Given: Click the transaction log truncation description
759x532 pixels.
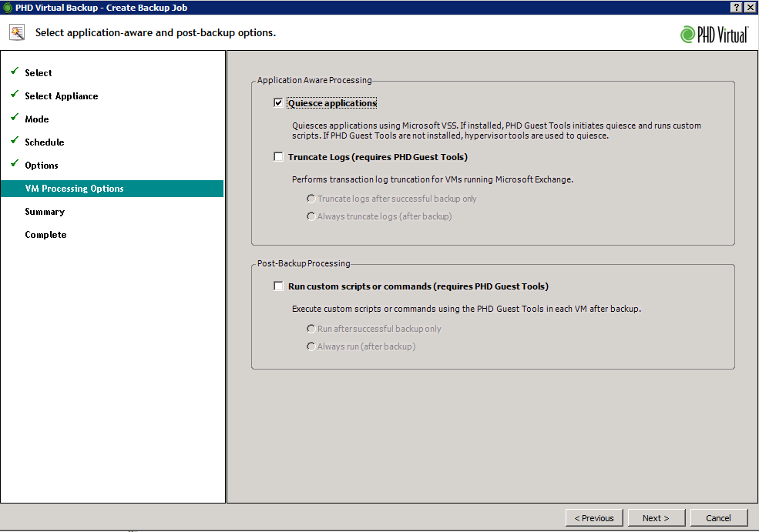Looking at the screenshot, I should click(432, 179).
